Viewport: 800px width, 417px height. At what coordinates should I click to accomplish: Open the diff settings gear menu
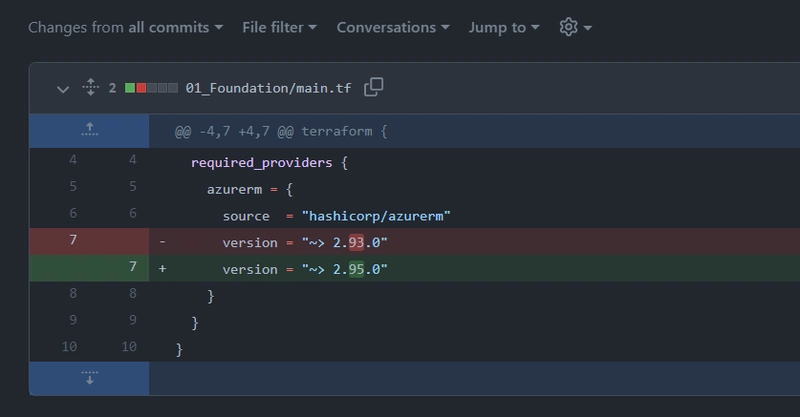(576, 27)
